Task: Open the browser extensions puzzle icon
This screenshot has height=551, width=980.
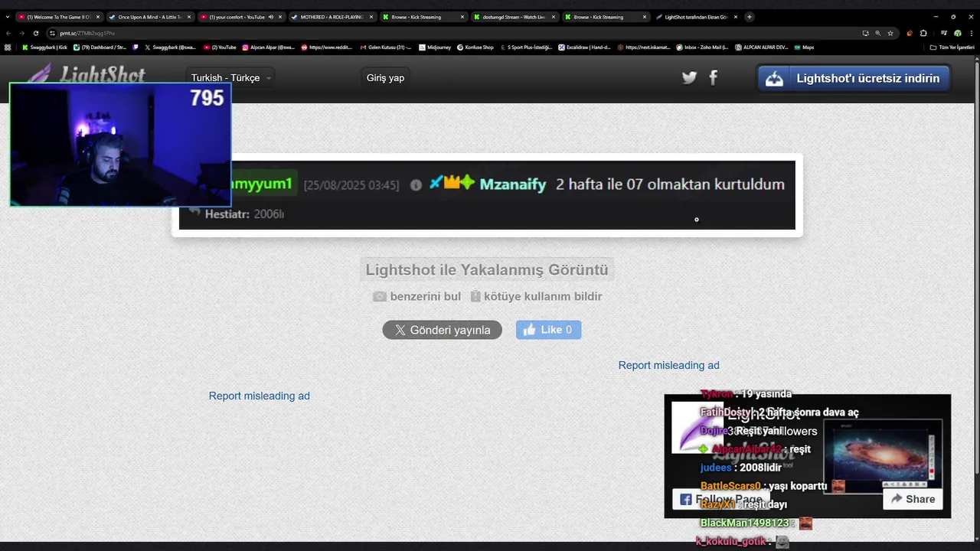Action: [923, 33]
